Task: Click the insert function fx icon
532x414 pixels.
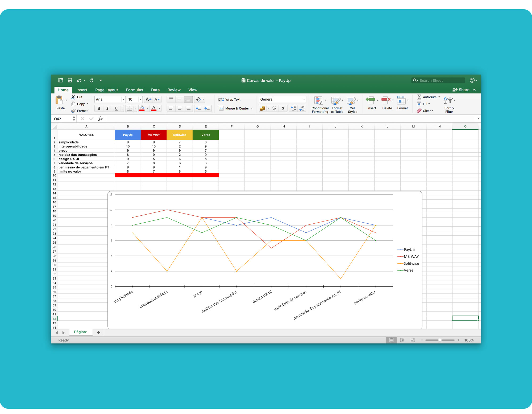Action: [100, 119]
